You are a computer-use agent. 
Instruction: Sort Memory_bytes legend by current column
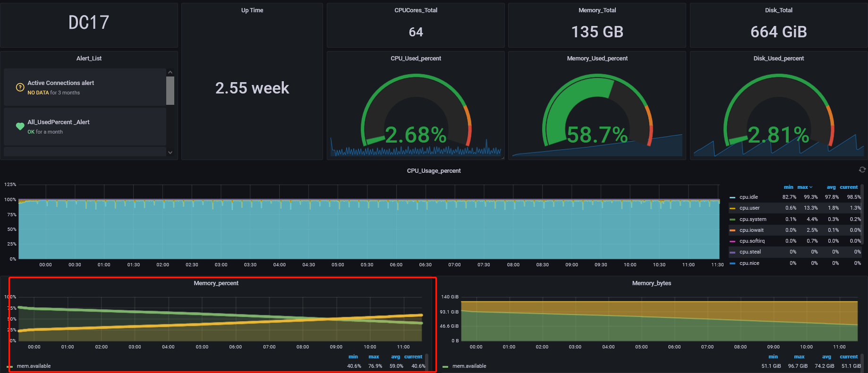[848, 357]
